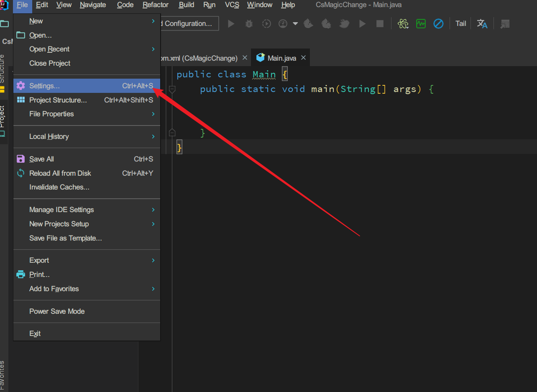Click the rocket icon with bug
Viewport: 537px width, 392px height.
pyautogui.click(x=326, y=24)
